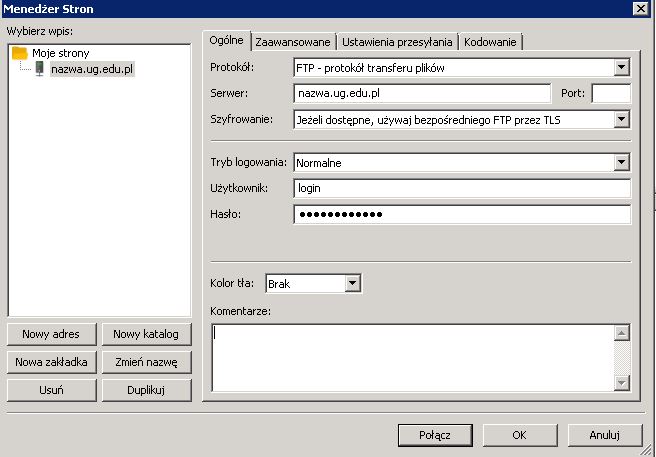Delete the entry with Usuń
The image size is (656, 457).
[x=51, y=390]
